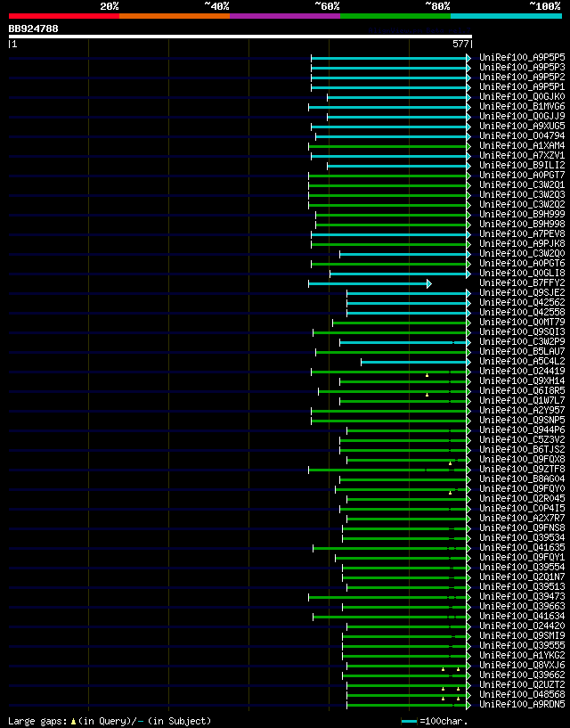Open hit UniRef100_A1XAM4

pyautogui.click(x=522, y=146)
